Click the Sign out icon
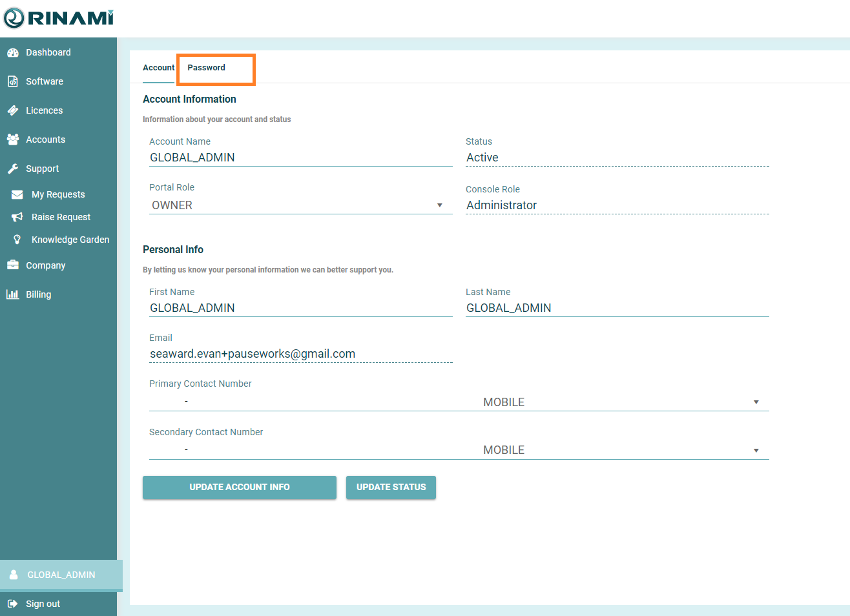The image size is (850, 616). pos(13,604)
